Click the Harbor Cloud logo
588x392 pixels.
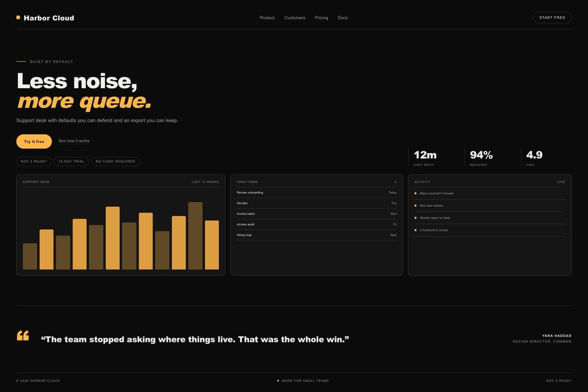click(x=45, y=18)
